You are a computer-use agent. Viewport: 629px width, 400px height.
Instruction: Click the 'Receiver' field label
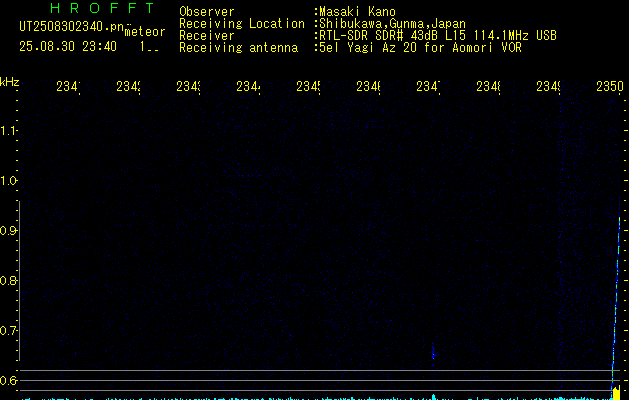pos(207,36)
